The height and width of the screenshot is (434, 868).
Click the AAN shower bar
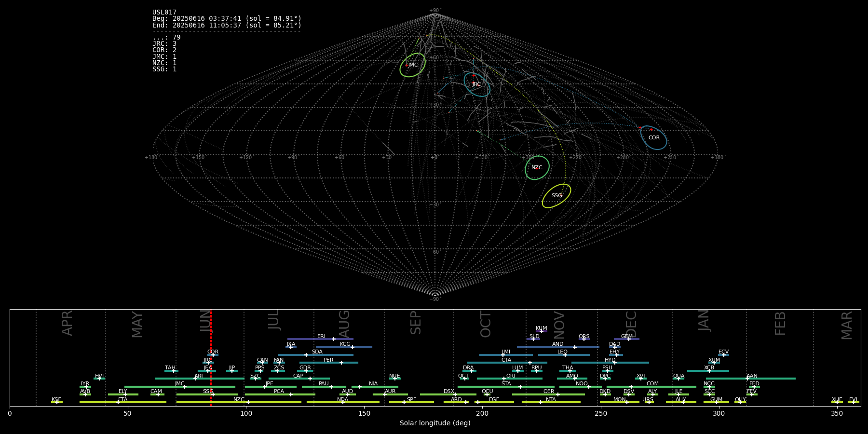751,379
